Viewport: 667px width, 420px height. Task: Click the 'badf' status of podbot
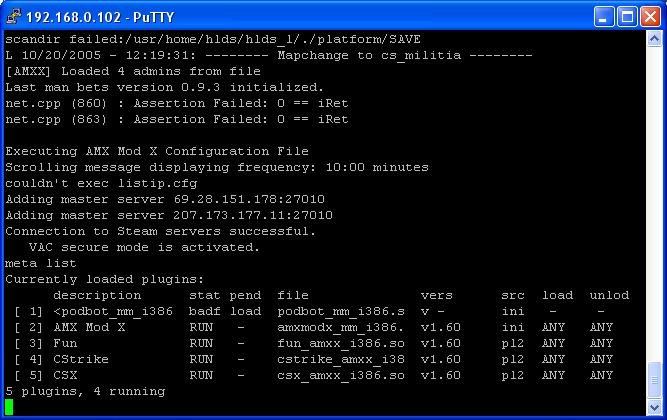tap(205, 311)
